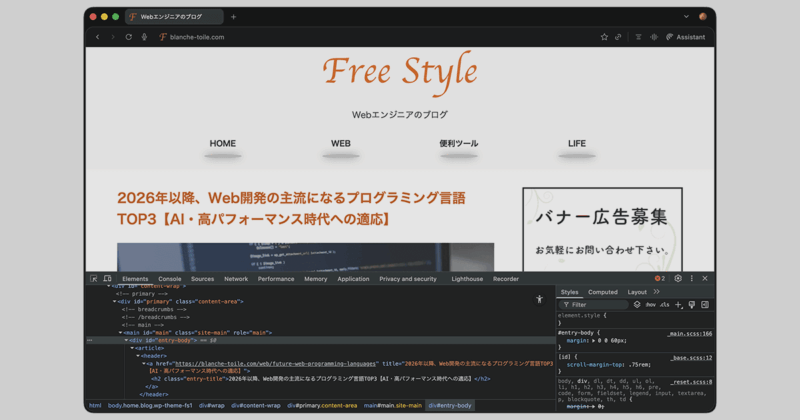Viewport: 800px width, 420px height.
Task: Open a new browser tab
Action: [233, 17]
